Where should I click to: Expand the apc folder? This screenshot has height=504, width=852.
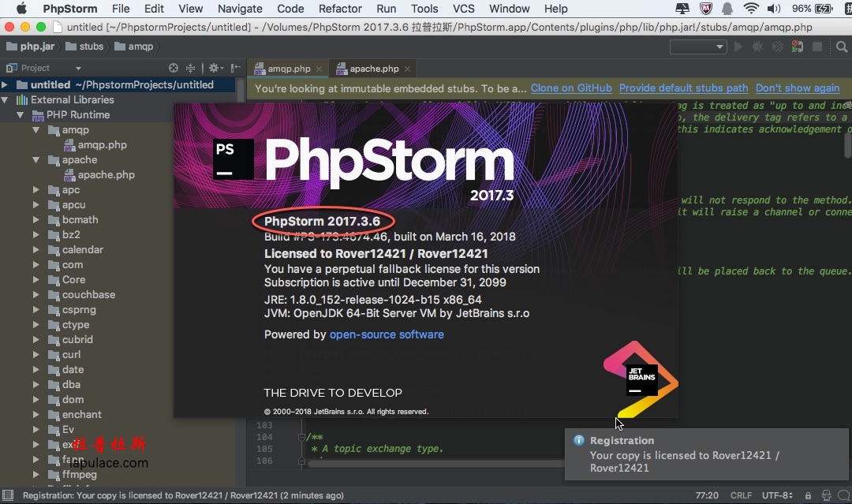pyautogui.click(x=35, y=190)
